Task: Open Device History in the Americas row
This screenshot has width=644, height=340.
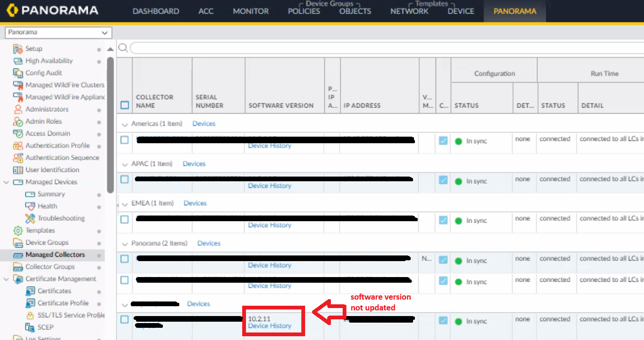Action: point(270,146)
